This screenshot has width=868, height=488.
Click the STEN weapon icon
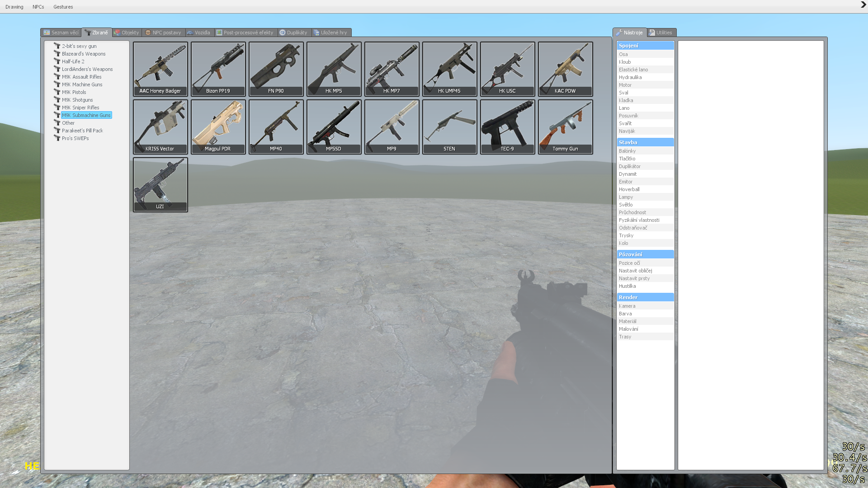tap(450, 127)
